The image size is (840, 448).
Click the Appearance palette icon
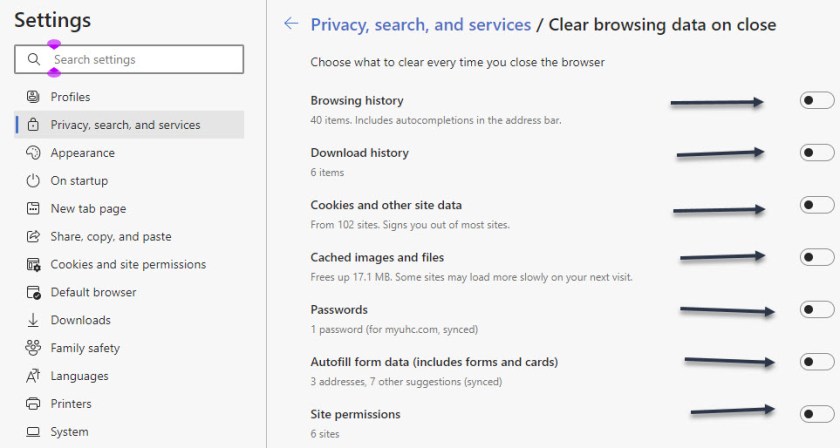click(32, 153)
